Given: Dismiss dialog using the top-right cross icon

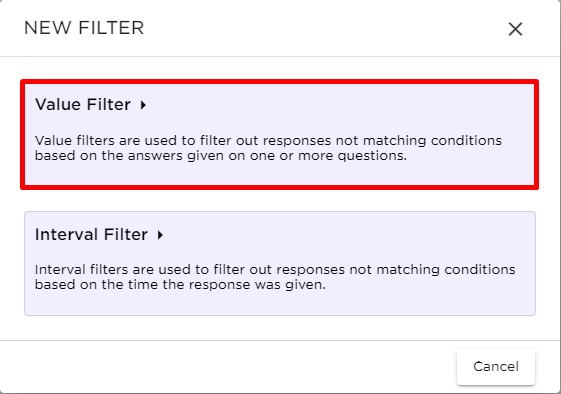Looking at the screenshot, I should 515,29.
